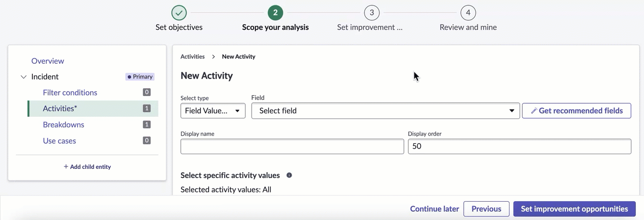The height and width of the screenshot is (220, 644).
Task: Click the Previous button
Action: pos(486,209)
